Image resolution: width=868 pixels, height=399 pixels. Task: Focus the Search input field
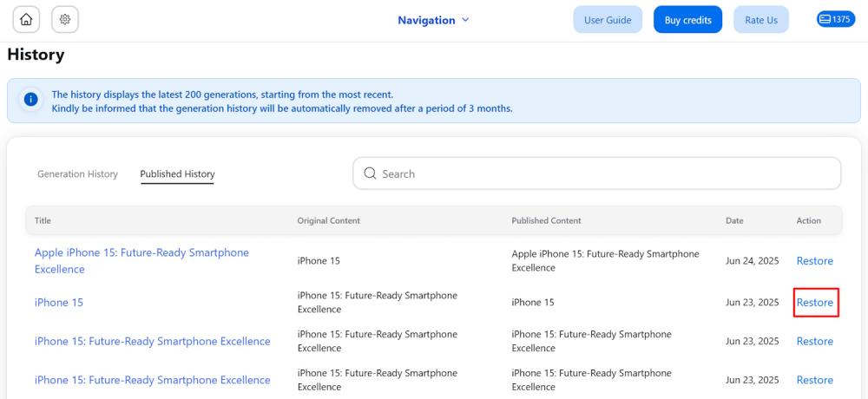pos(597,173)
